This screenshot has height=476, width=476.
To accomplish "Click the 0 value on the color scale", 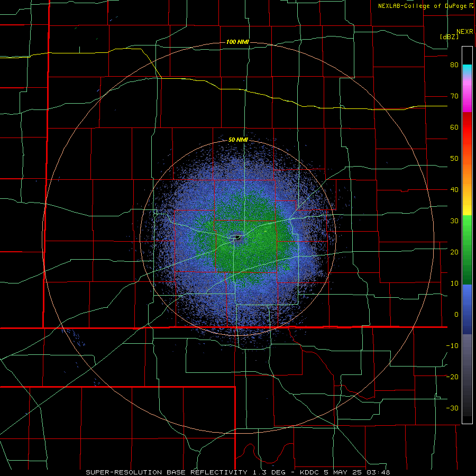I will tap(456, 315).
